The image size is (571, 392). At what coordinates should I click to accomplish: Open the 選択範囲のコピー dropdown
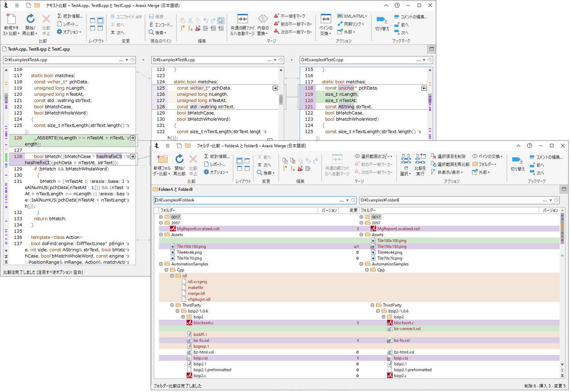374,157
